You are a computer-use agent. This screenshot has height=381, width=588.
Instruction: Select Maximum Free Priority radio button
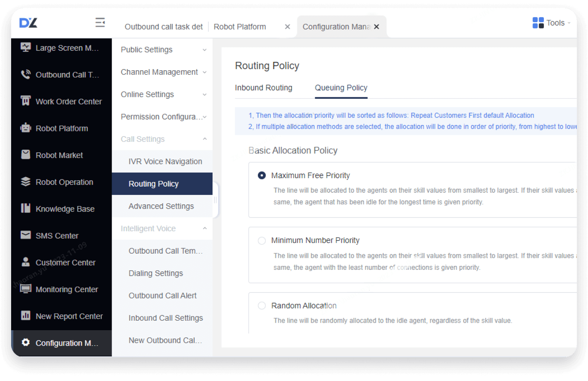click(x=262, y=175)
